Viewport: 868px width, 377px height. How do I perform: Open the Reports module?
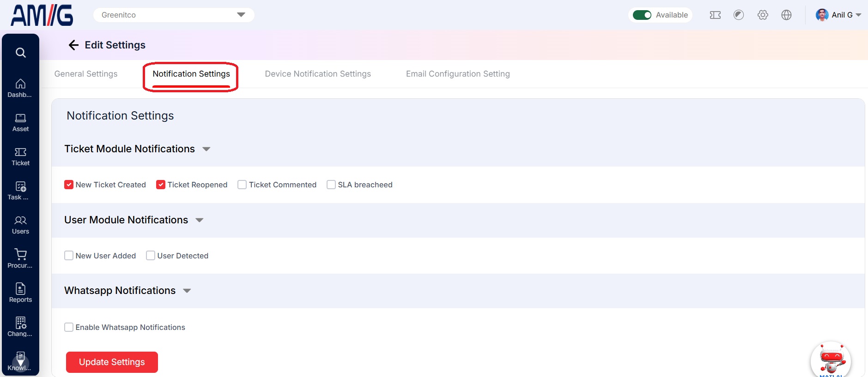coord(20,293)
